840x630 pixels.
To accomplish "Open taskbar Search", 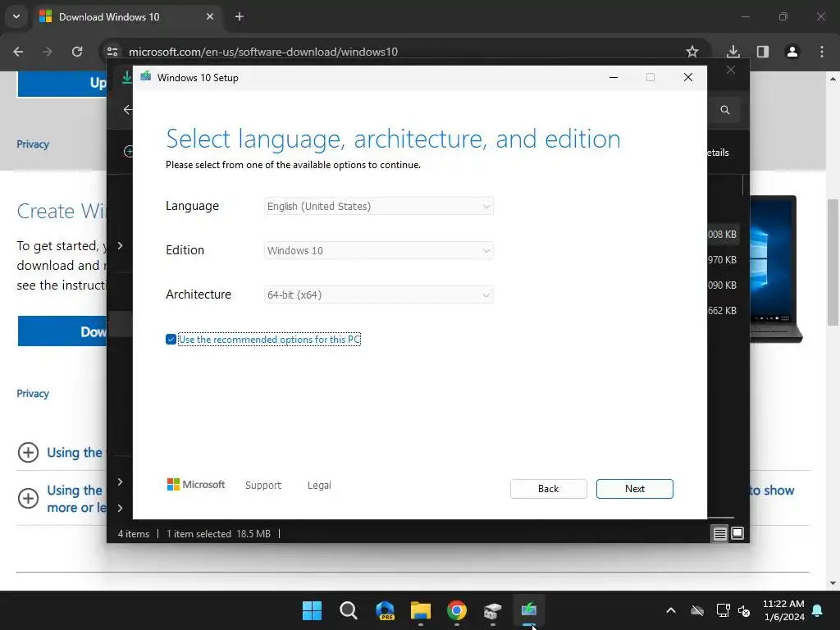I will click(x=348, y=610).
